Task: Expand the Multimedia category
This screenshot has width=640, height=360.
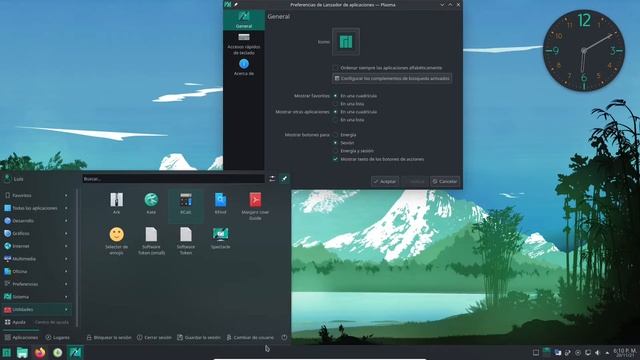Action: point(36,259)
